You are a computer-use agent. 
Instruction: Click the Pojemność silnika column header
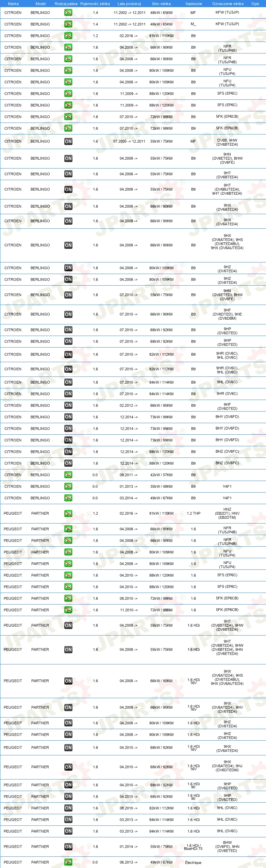pos(95,4)
